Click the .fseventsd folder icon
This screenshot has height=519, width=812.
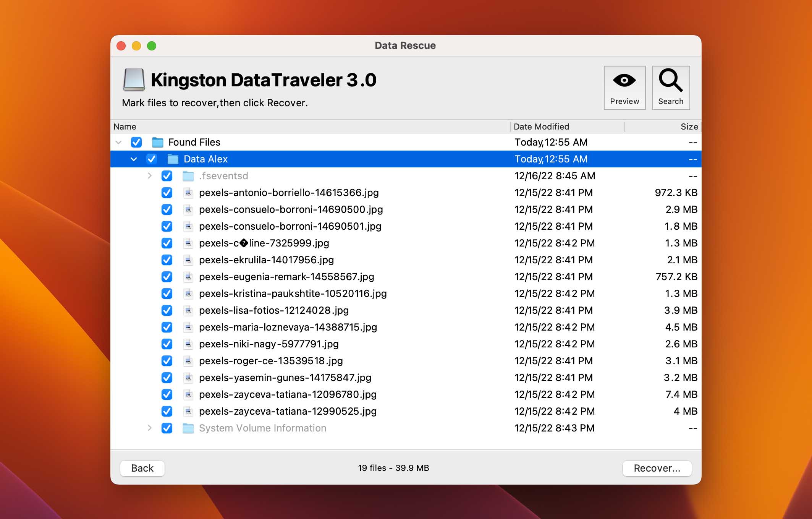pos(188,176)
